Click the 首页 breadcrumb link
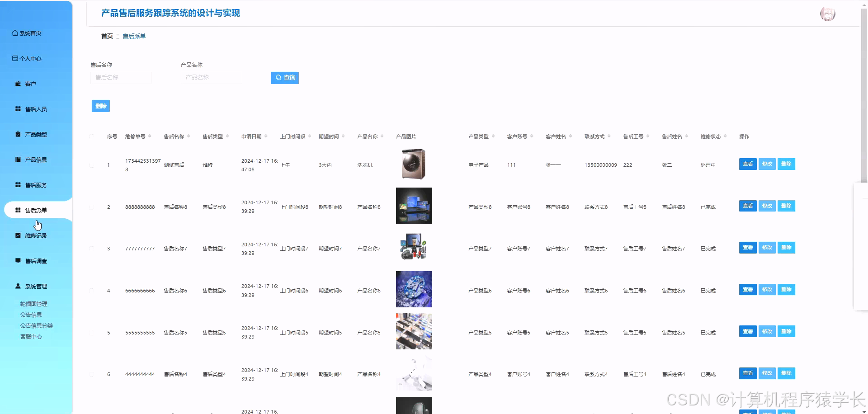 click(107, 36)
